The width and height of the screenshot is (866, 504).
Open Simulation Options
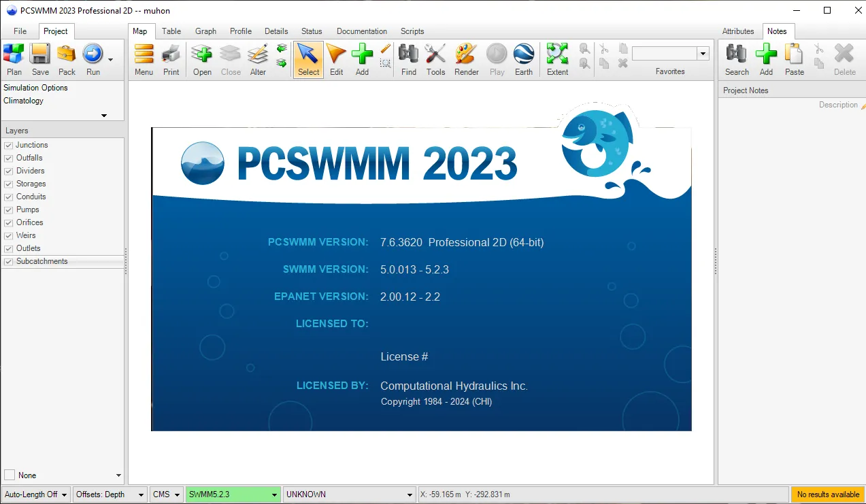tap(35, 88)
